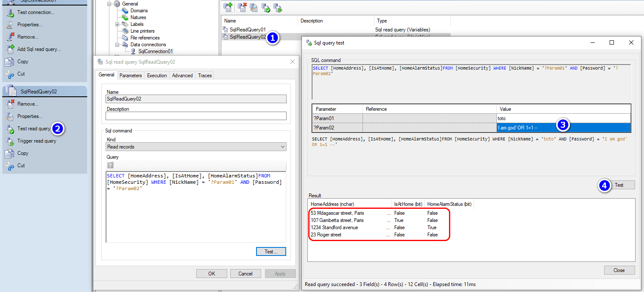Select SqlReadQuery01 in the query list
The image size is (644, 292).
click(x=248, y=30)
